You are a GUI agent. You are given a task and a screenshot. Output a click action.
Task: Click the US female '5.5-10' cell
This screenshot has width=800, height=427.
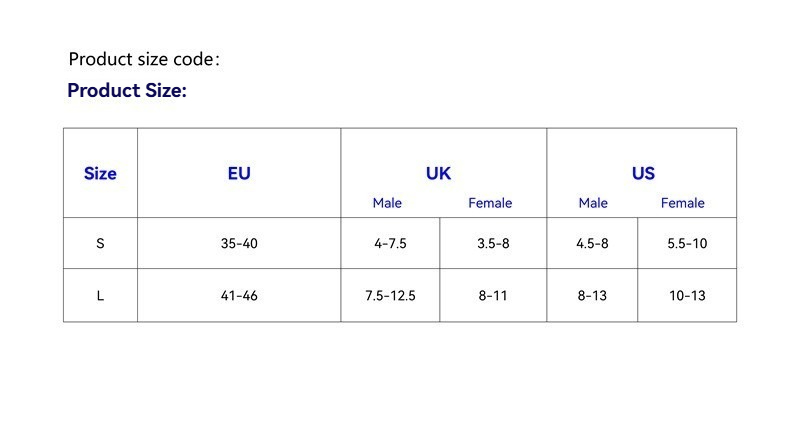coord(687,243)
